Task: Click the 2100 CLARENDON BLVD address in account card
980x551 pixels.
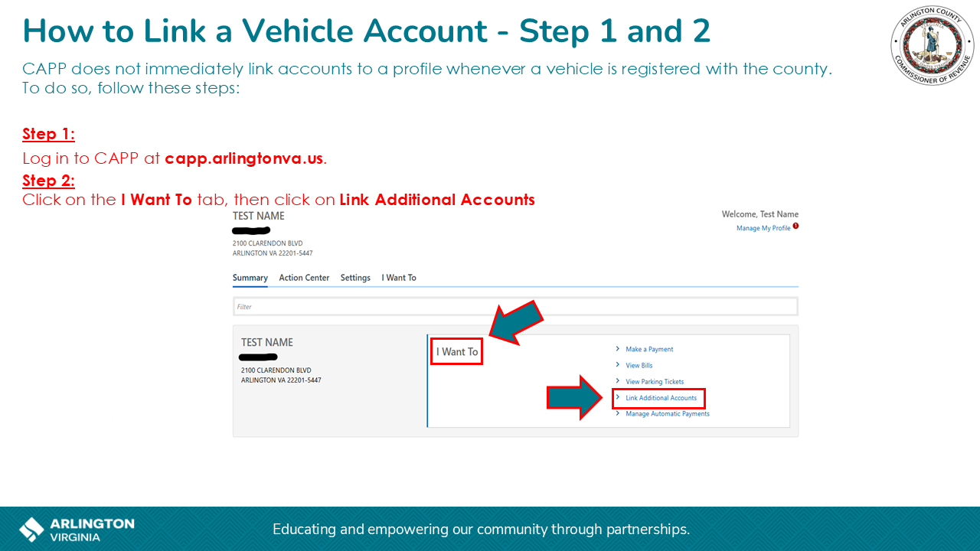Action: (x=276, y=370)
